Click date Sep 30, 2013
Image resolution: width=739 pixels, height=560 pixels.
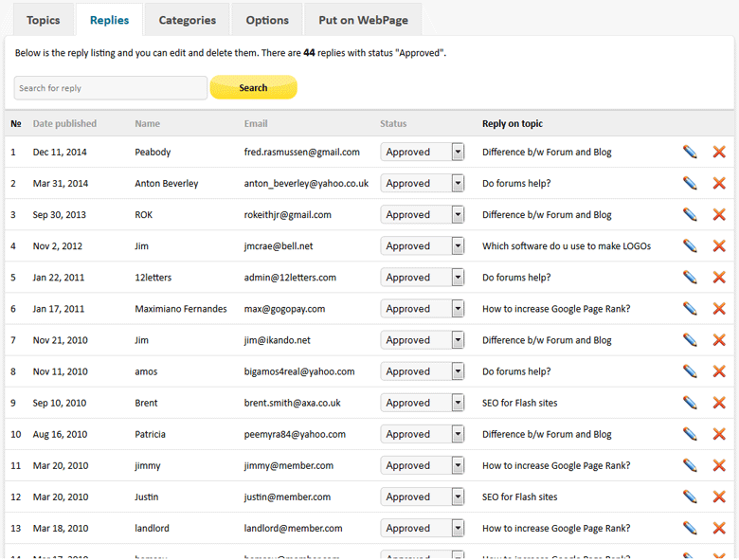click(x=60, y=214)
